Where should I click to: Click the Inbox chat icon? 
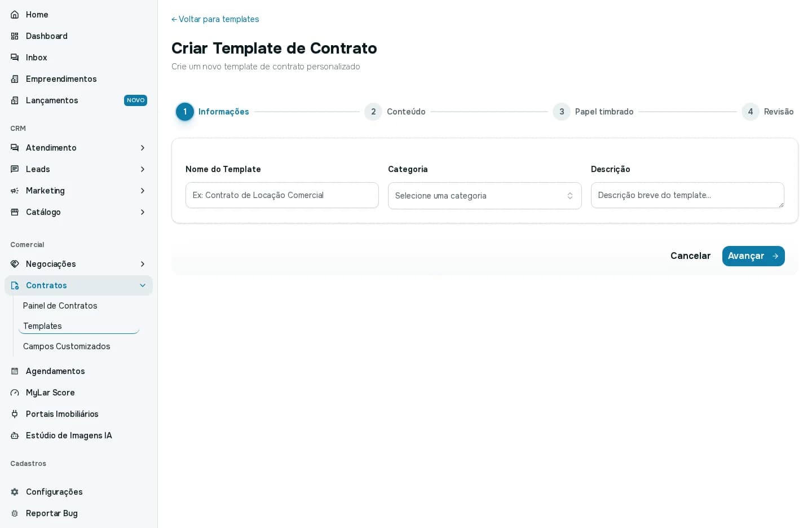15,58
